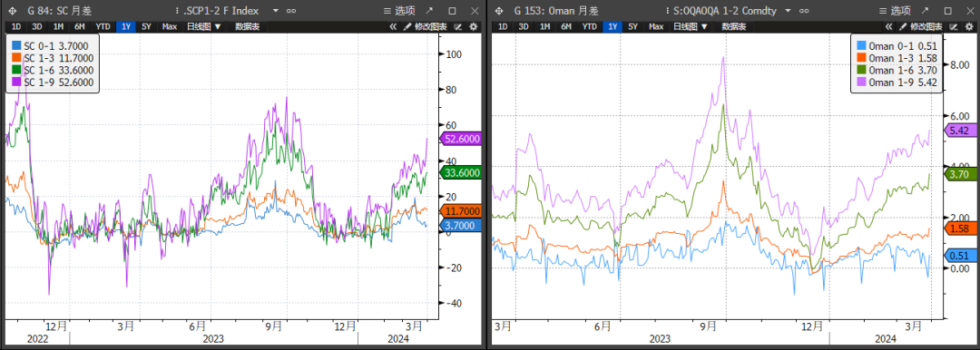Expand the .SCP1-2 F Index security dropdown arrow

coord(276,11)
